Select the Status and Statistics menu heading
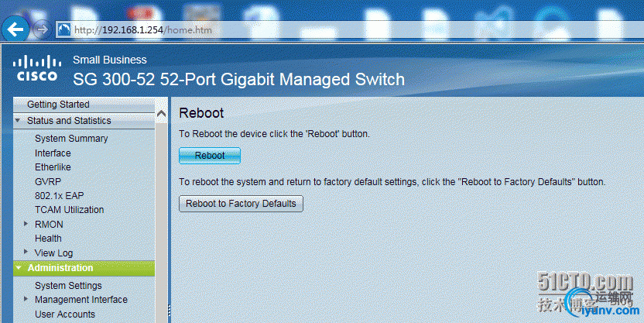This screenshot has width=644, height=323. (x=69, y=120)
